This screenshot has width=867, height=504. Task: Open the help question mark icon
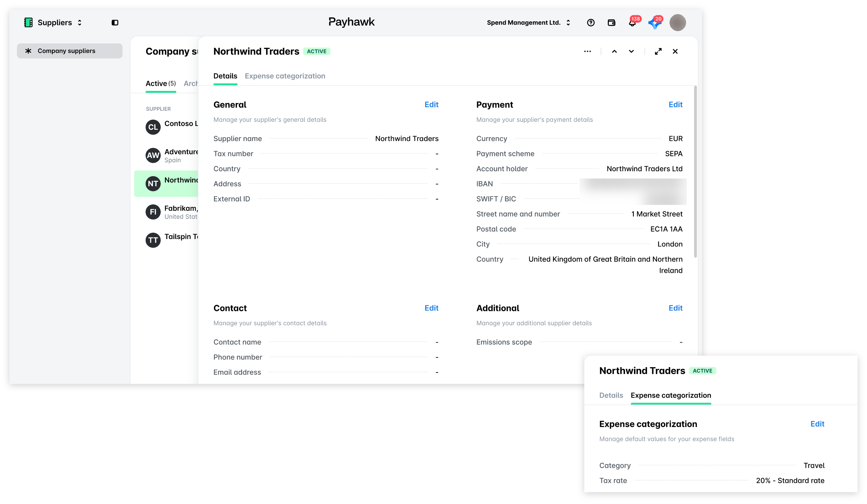pos(590,22)
